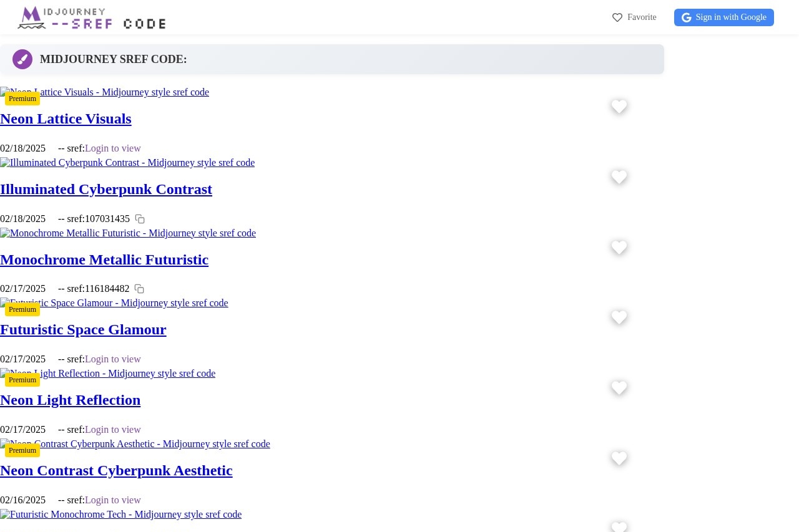Open Illuminated Cyberpunk Contrast title link
799x532 pixels.
coord(106,189)
